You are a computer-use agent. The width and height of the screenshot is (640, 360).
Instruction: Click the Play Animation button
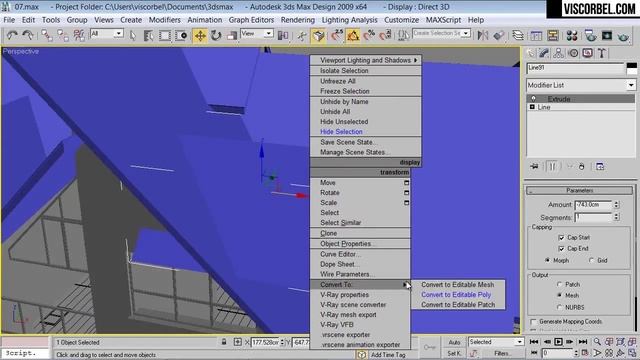click(x=558, y=342)
